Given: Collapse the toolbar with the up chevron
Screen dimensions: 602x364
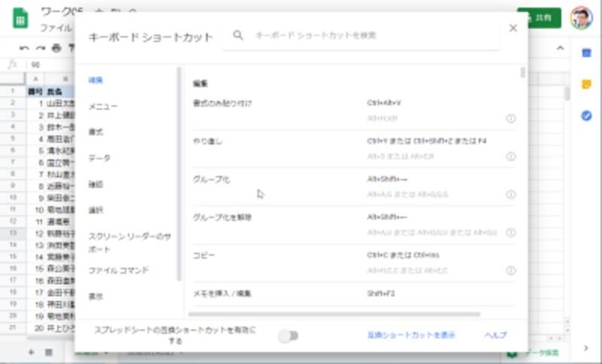Looking at the screenshot, I should (x=560, y=48).
